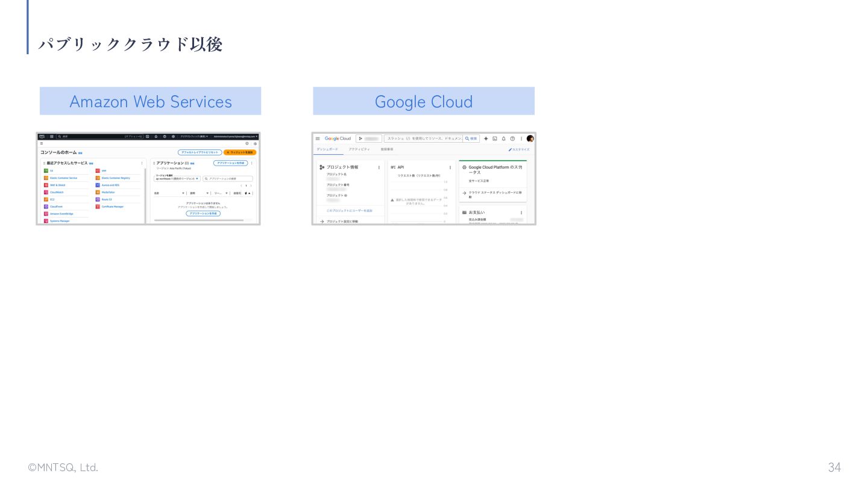Open the AWS services grid menu
Screen dimensions: 868x488
tap(52, 136)
